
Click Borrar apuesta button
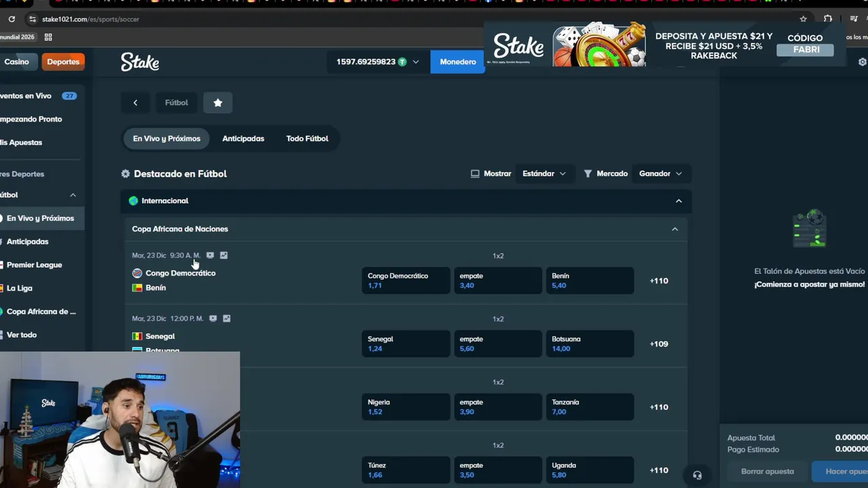point(768,472)
